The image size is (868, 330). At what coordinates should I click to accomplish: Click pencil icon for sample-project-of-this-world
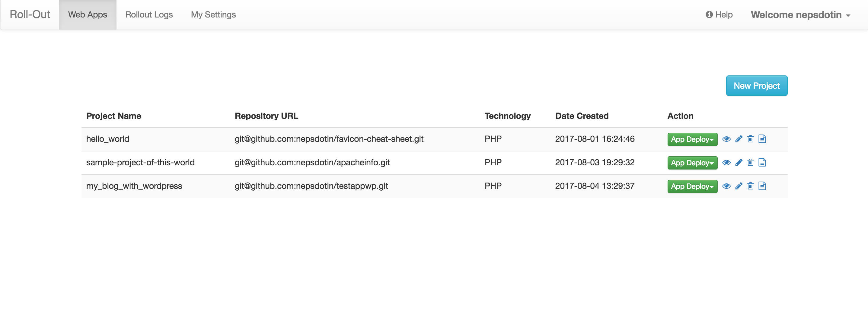click(x=739, y=163)
